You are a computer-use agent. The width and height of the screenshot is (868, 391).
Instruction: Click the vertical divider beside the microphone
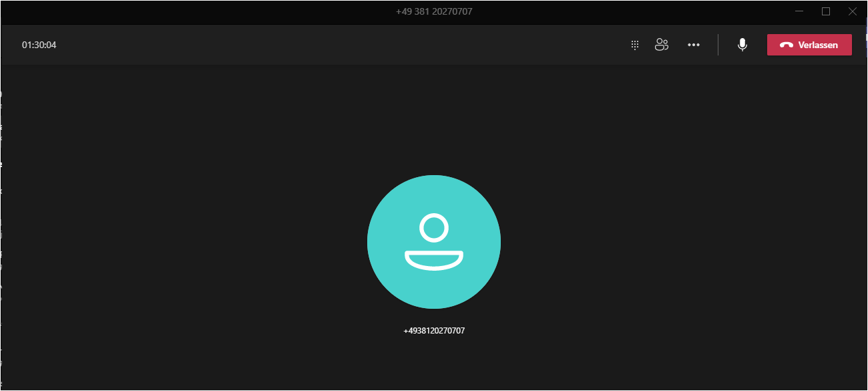point(718,45)
